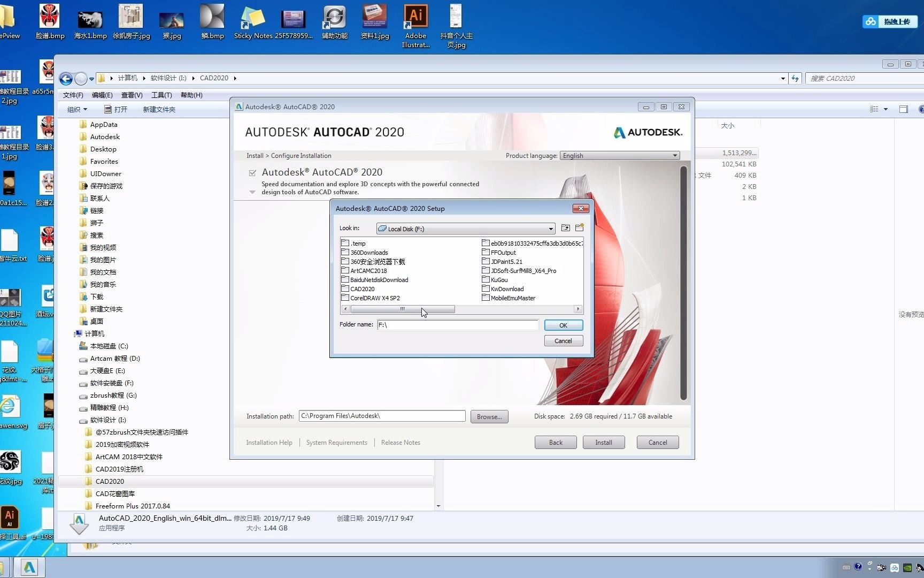This screenshot has height=578, width=924.
Task: Click the folder list horizontal scrollbar thumb
Action: [403, 309]
